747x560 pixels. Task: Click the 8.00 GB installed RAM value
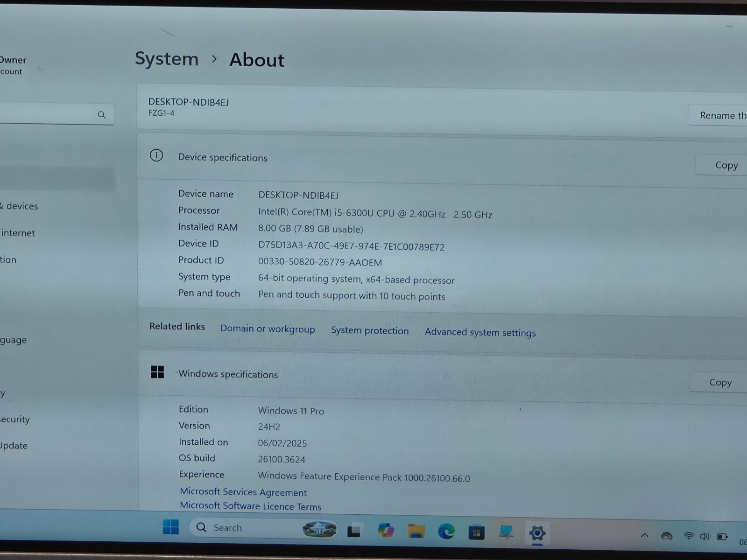click(310, 229)
